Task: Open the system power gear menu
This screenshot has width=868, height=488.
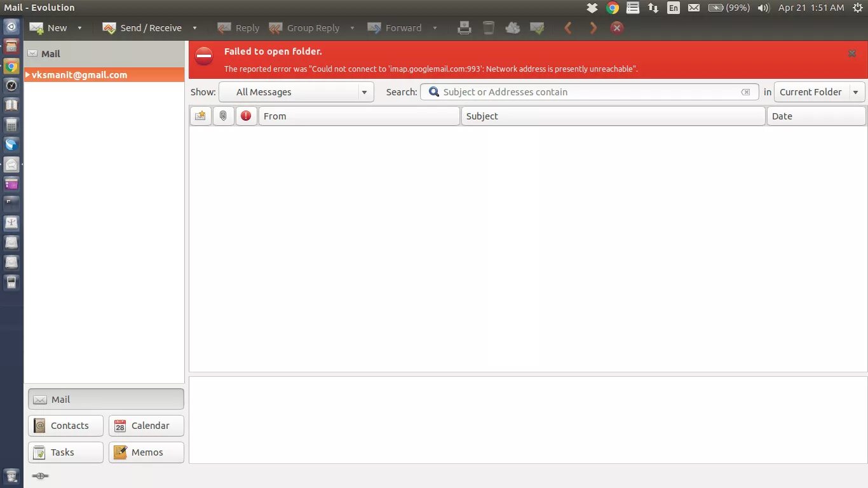Action: 857,8
